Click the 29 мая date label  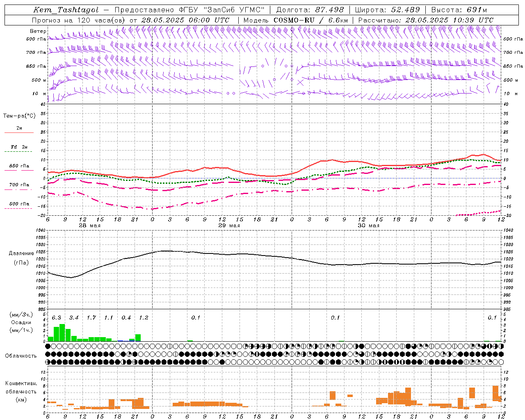(x=229, y=226)
